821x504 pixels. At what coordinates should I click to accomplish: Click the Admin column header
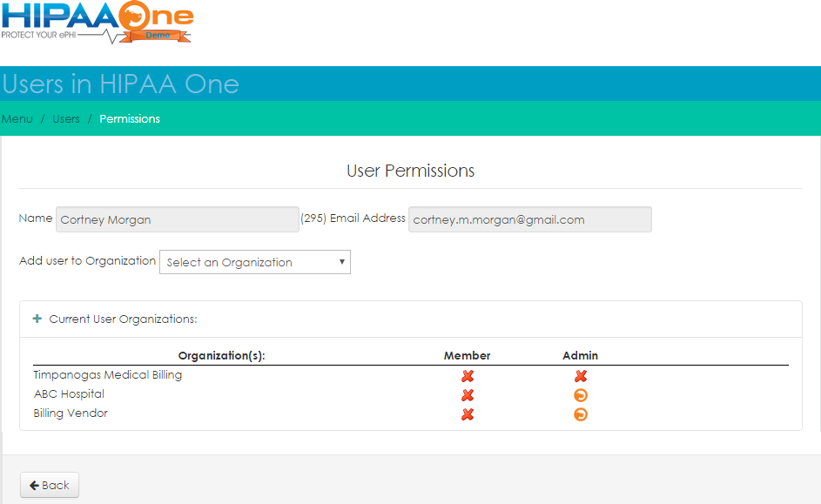(x=581, y=355)
